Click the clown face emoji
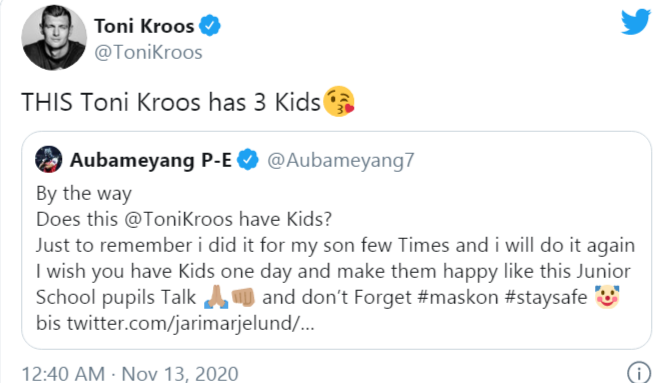 pos(607,297)
